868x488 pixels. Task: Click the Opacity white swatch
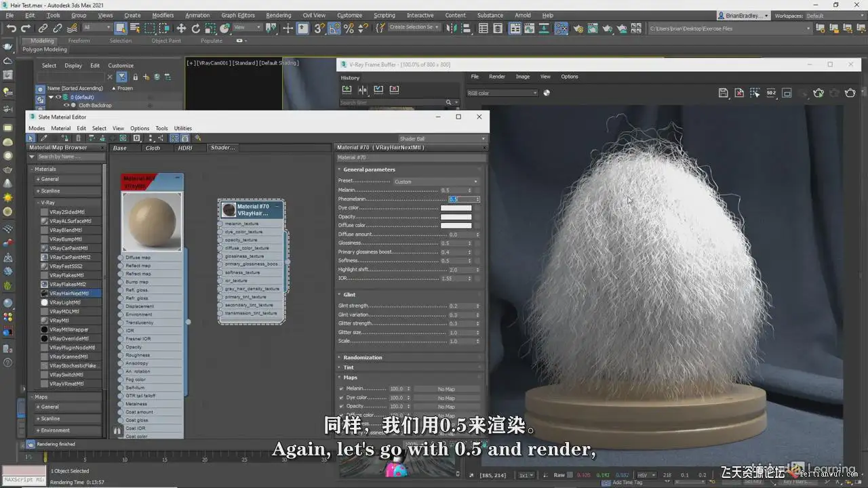coord(456,217)
